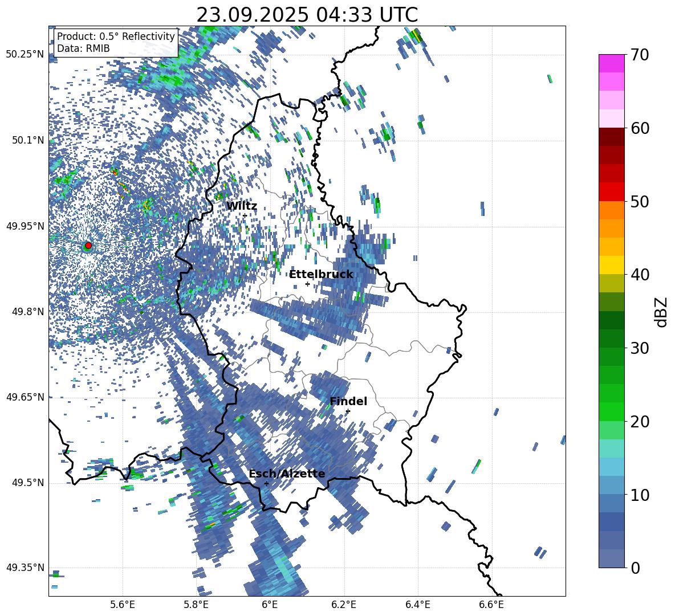
Task: Click the cross marker below Wiltz
Action: [x=245, y=215]
